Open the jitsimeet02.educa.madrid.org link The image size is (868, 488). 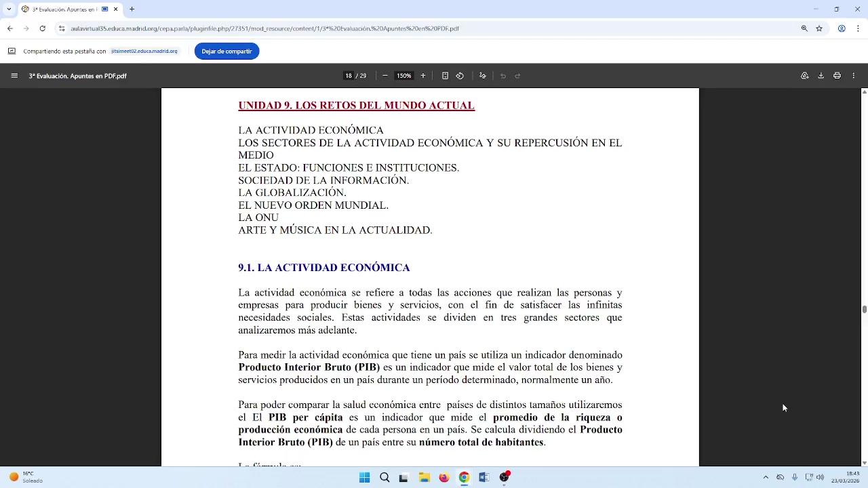pos(144,52)
